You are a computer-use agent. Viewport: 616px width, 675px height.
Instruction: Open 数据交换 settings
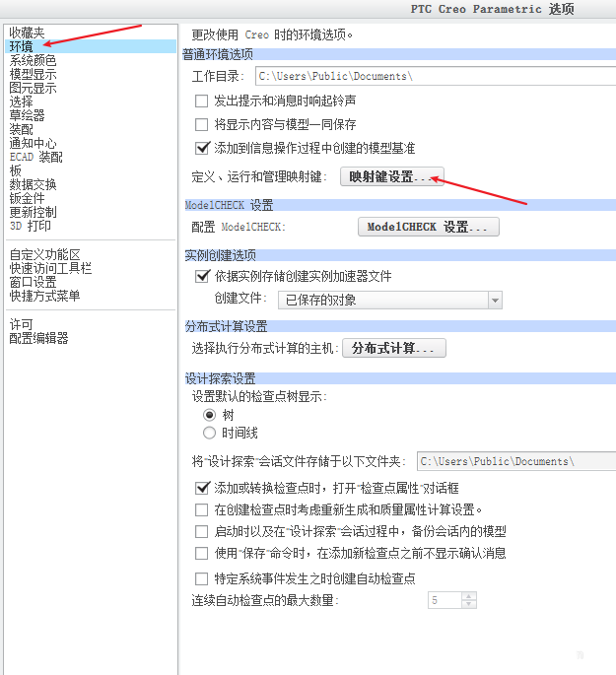tap(33, 184)
